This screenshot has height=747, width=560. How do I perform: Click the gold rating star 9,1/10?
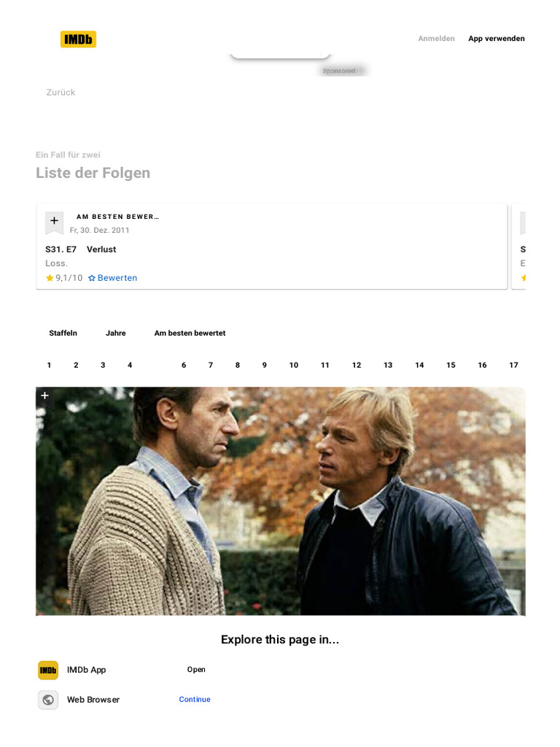click(50, 278)
